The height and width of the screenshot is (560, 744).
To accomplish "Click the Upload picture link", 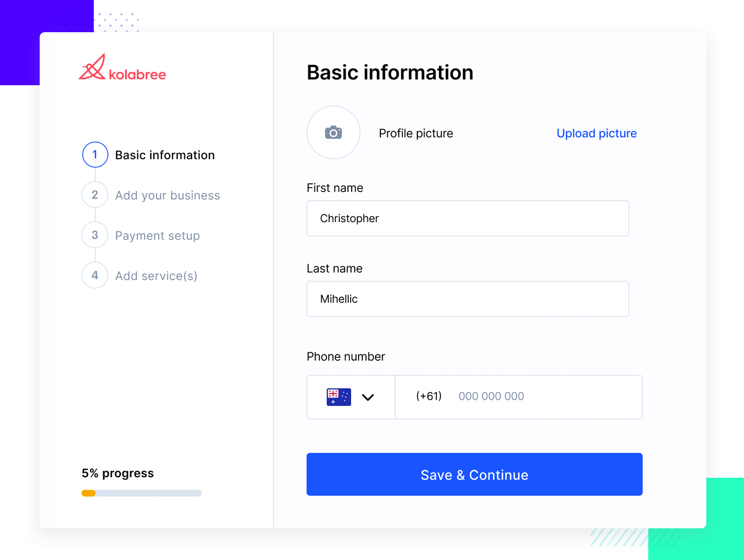I will pyautogui.click(x=596, y=133).
